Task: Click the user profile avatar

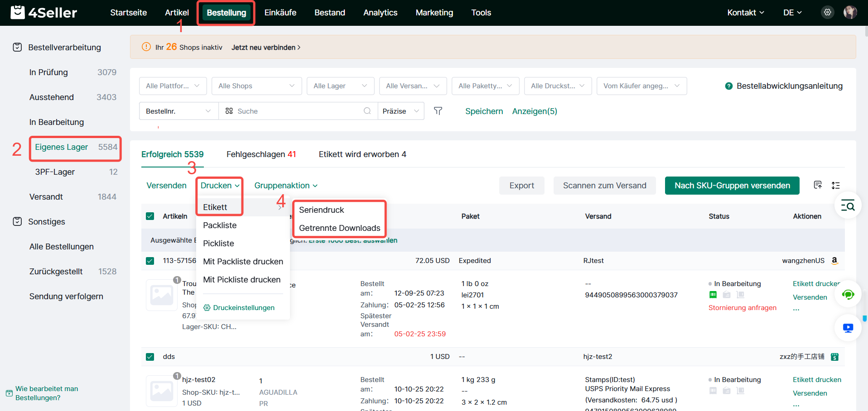Action: tap(850, 12)
